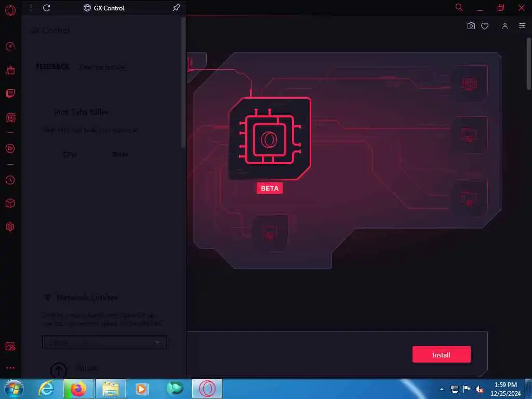Open the Rate this feature link
This screenshot has height=399, width=532.
tap(102, 67)
